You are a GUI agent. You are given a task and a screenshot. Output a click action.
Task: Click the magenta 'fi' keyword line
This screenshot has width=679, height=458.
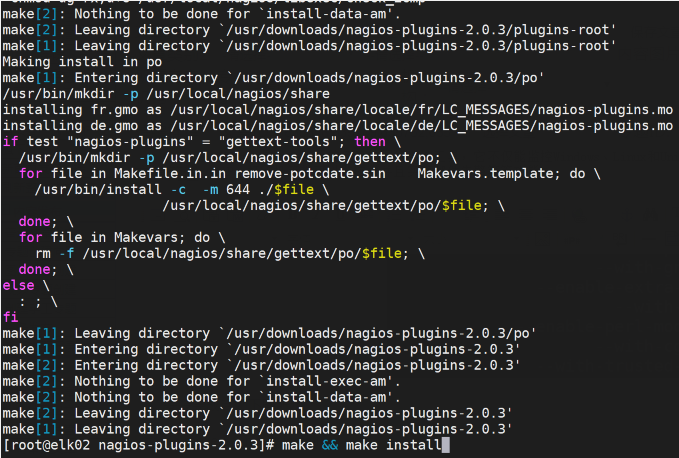coord(10,318)
